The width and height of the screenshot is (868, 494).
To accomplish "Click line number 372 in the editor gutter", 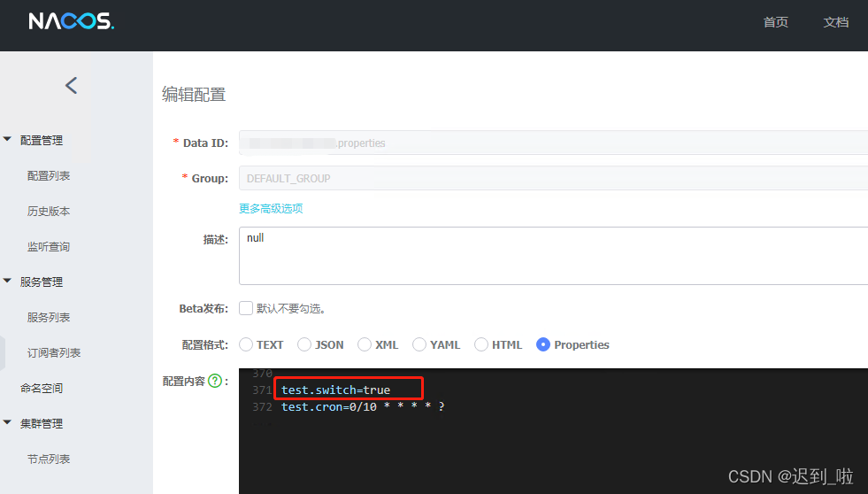I will point(262,407).
